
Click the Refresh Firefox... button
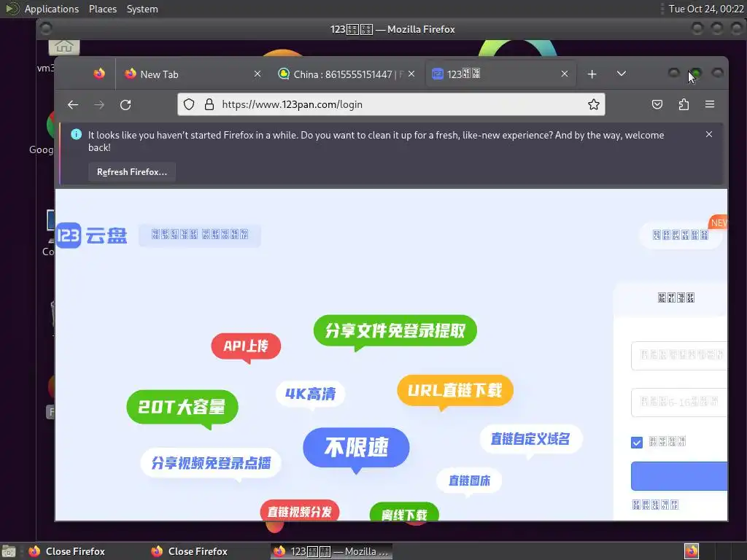pos(132,172)
